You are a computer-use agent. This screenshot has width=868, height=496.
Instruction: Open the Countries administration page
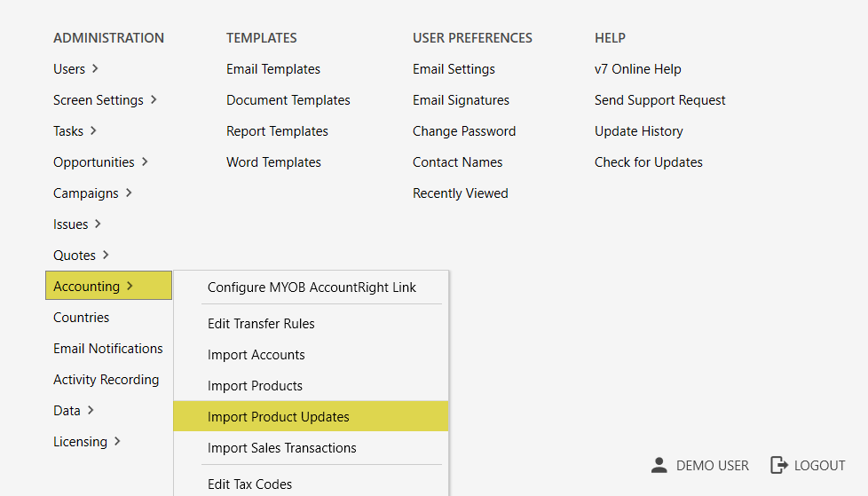pyautogui.click(x=82, y=318)
